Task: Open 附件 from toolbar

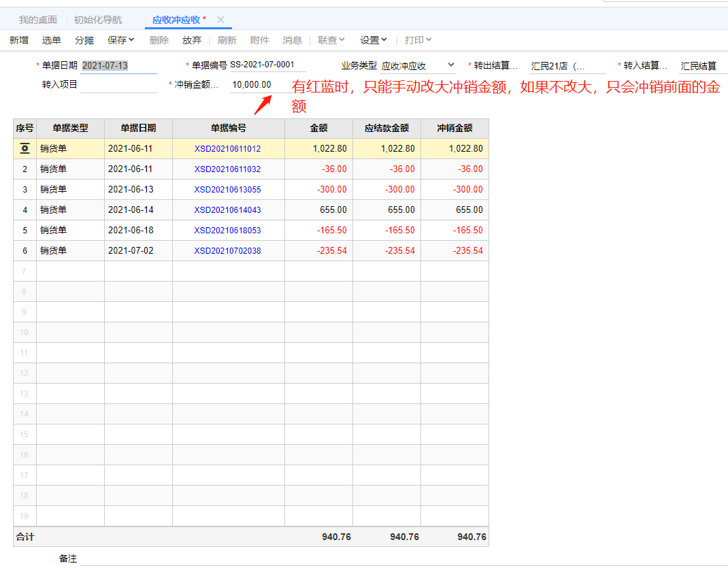Action: coord(259,40)
